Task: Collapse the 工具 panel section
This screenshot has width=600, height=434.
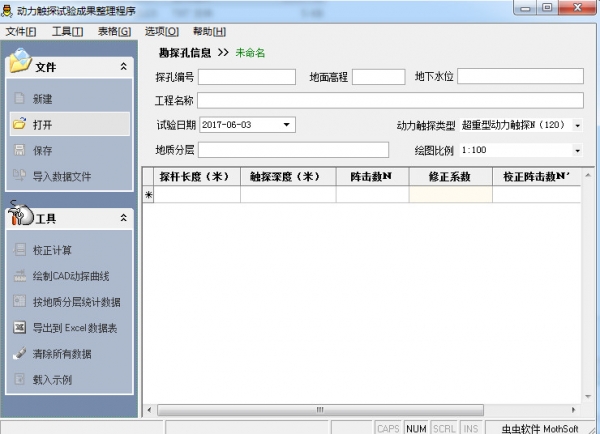Action: click(123, 218)
